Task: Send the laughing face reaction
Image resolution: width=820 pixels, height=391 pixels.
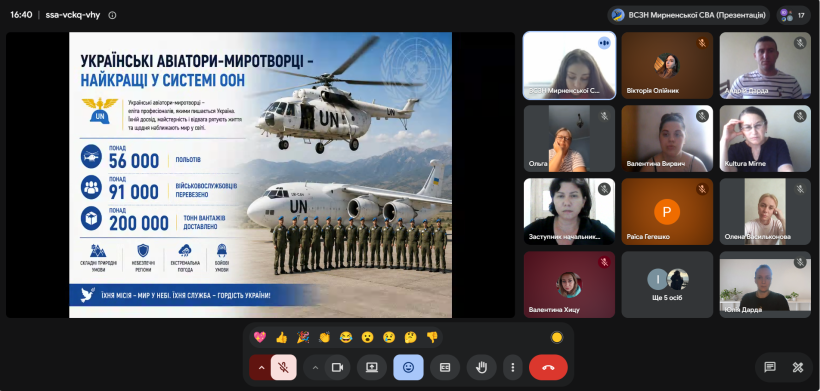Action: coord(346,337)
